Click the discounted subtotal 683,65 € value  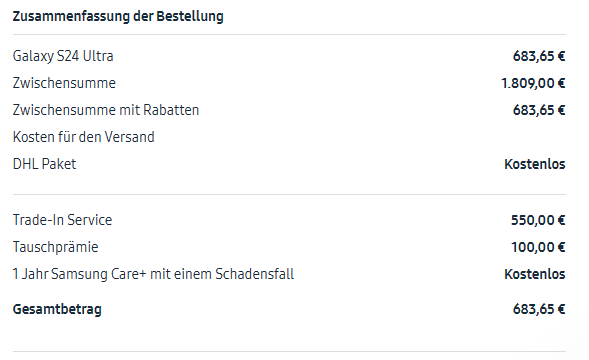coord(539,110)
